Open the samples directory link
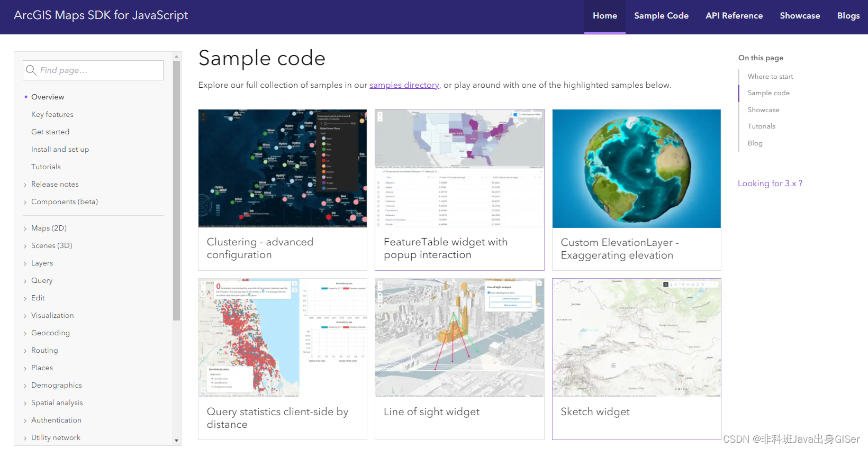Image resolution: width=868 pixels, height=449 pixels. point(404,85)
